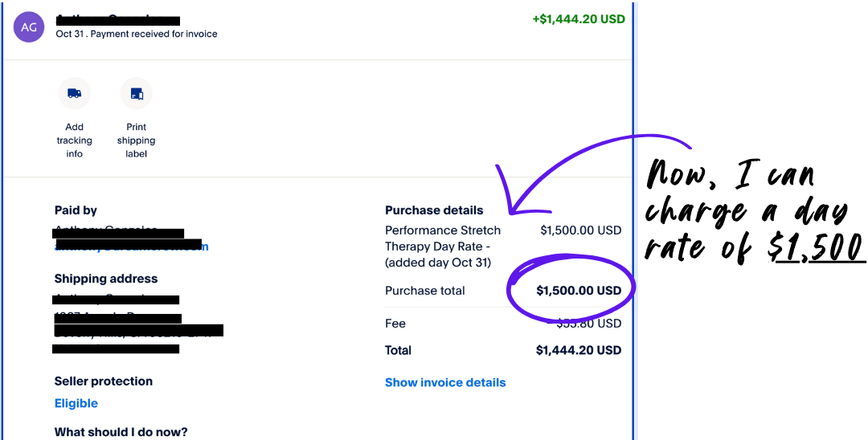Click the truck icon for tracking info
This screenshot has height=440, width=868.
pyautogui.click(x=75, y=94)
